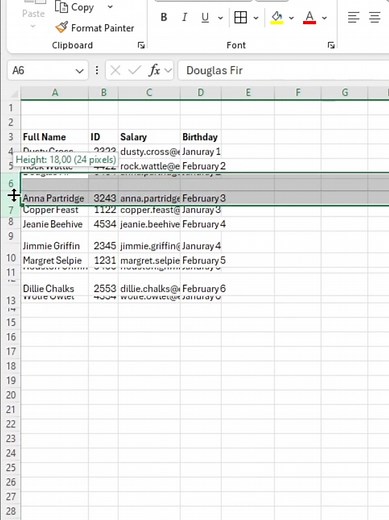The image size is (389, 520).
Task: Apply yellow Fill Color to cell
Action: point(277,17)
